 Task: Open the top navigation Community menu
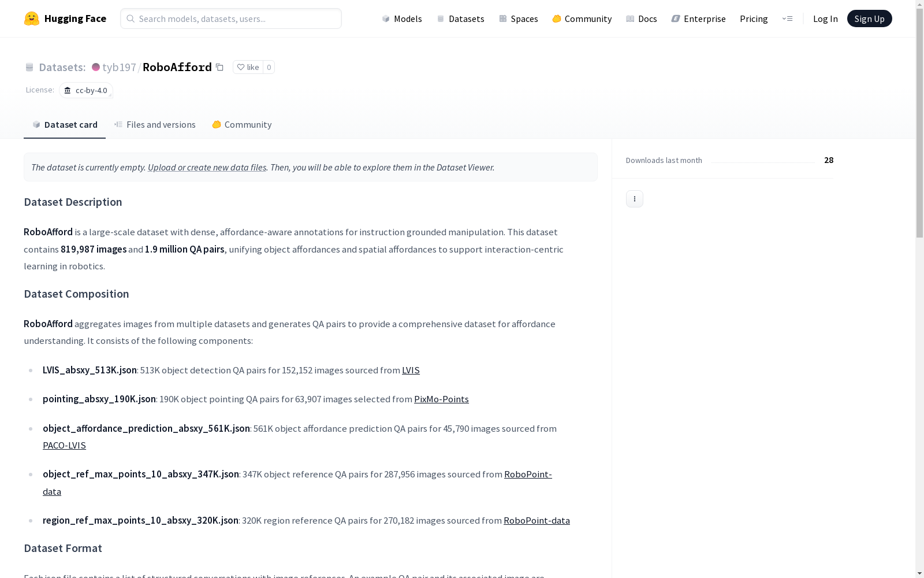point(582,18)
